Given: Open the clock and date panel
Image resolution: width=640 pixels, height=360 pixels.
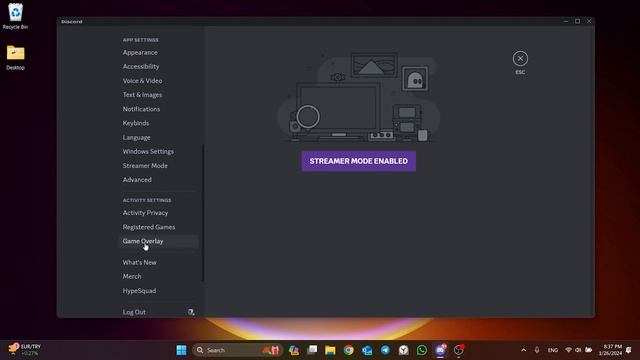Looking at the screenshot, I should pyautogui.click(x=611, y=350).
